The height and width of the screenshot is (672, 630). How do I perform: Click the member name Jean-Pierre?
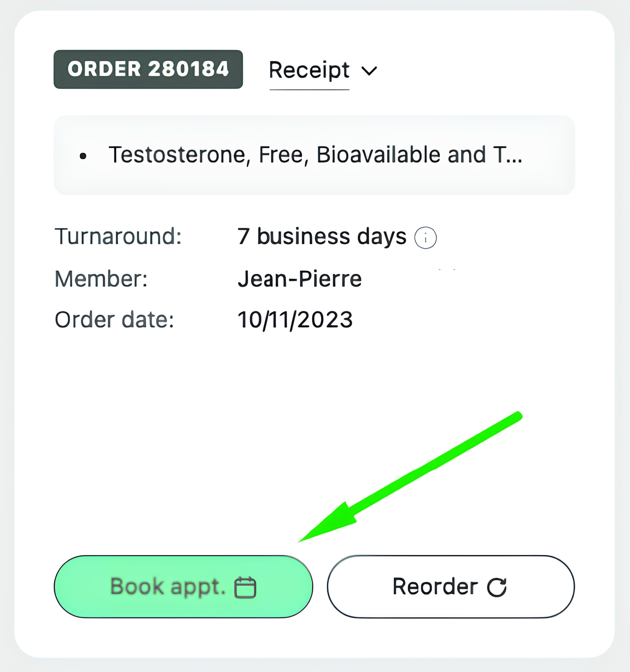tap(300, 279)
